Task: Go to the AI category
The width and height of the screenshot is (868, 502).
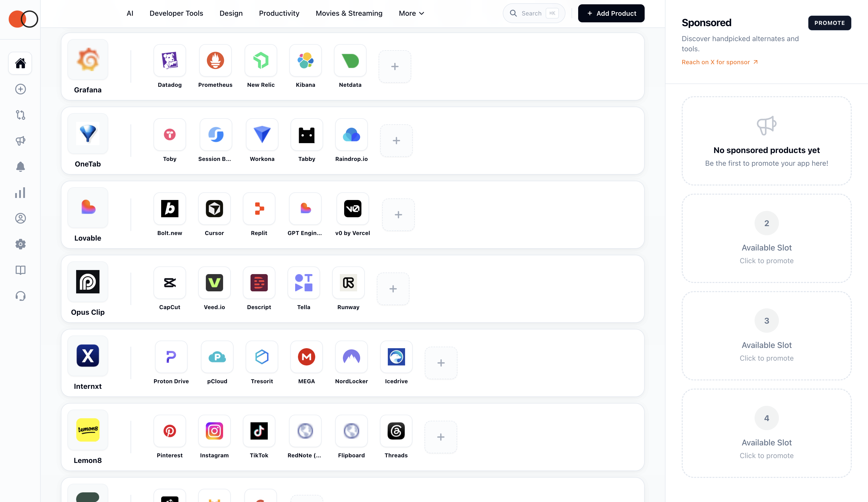Action: click(x=130, y=13)
